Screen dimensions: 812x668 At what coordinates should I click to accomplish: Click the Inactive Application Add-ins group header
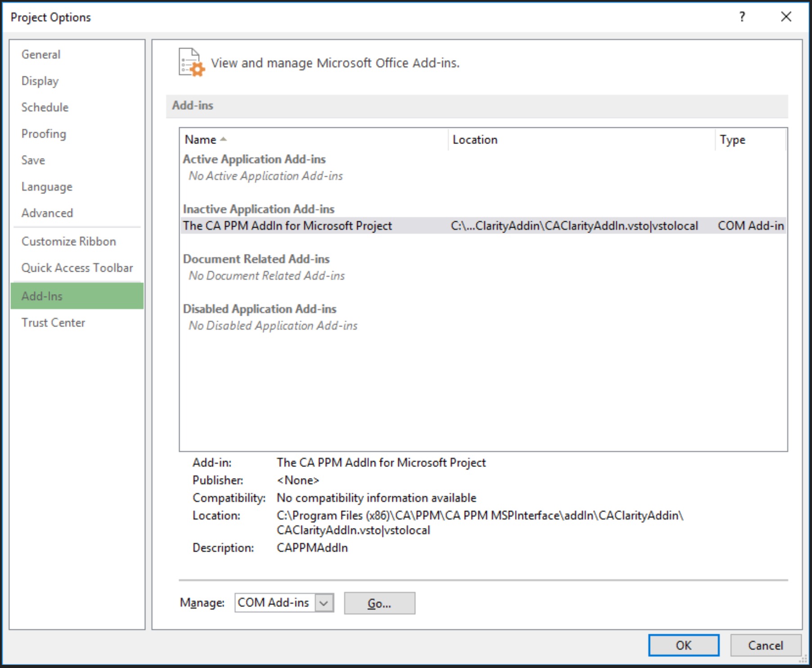pos(259,209)
